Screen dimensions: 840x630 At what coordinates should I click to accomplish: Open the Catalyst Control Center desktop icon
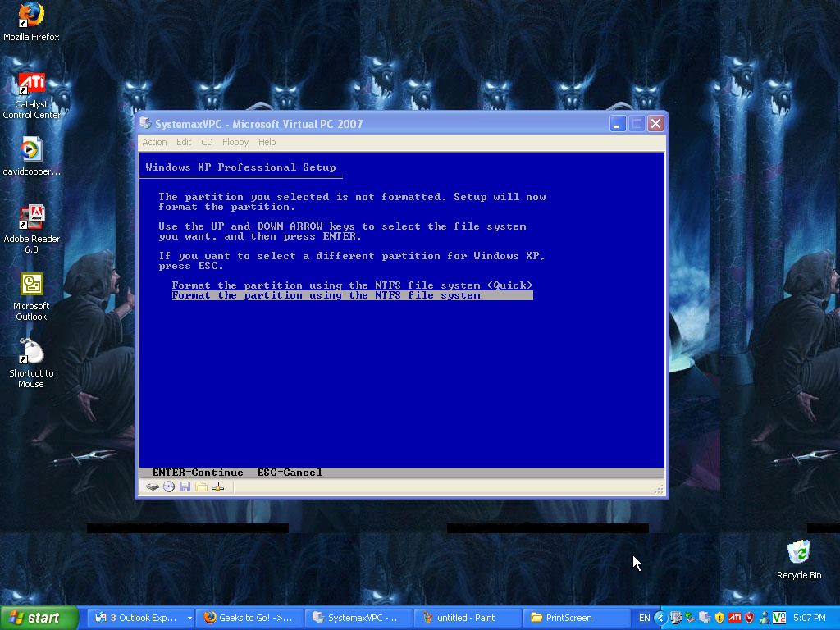[31, 97]
